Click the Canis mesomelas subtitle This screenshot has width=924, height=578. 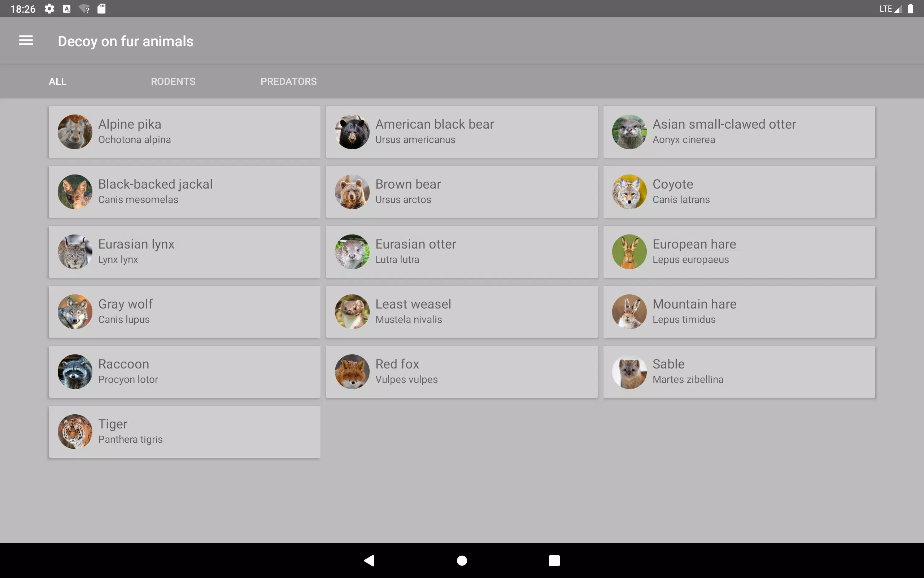[x=138, y=200]
